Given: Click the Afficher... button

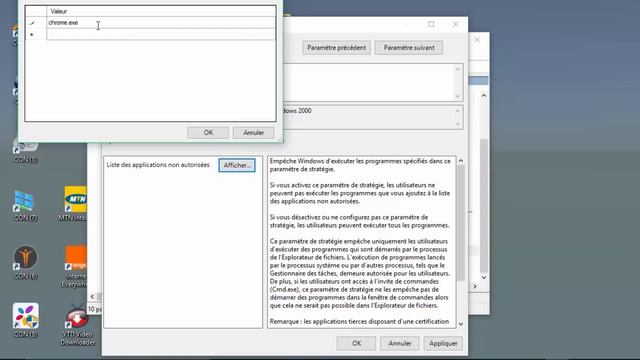Looking at the screenshot, I should 237,165.
